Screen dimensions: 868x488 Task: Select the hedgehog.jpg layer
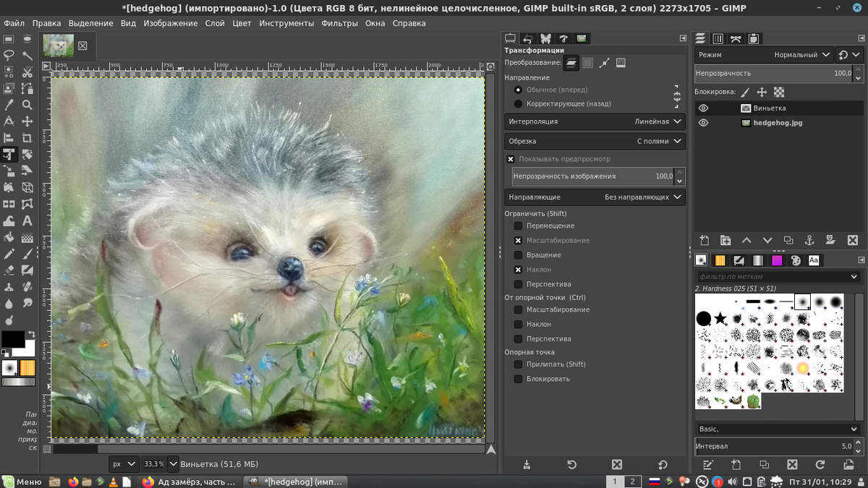tap(778, 123)
